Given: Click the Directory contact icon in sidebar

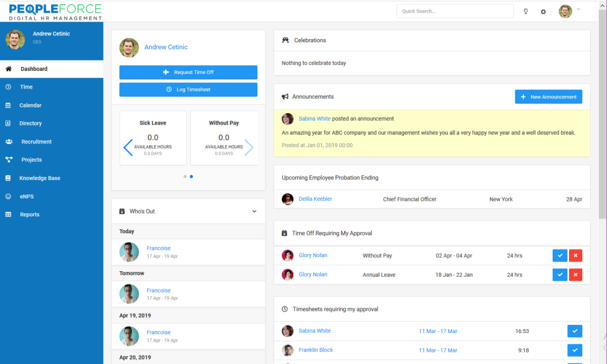Looking at the screenshot, I should (8, 123).
